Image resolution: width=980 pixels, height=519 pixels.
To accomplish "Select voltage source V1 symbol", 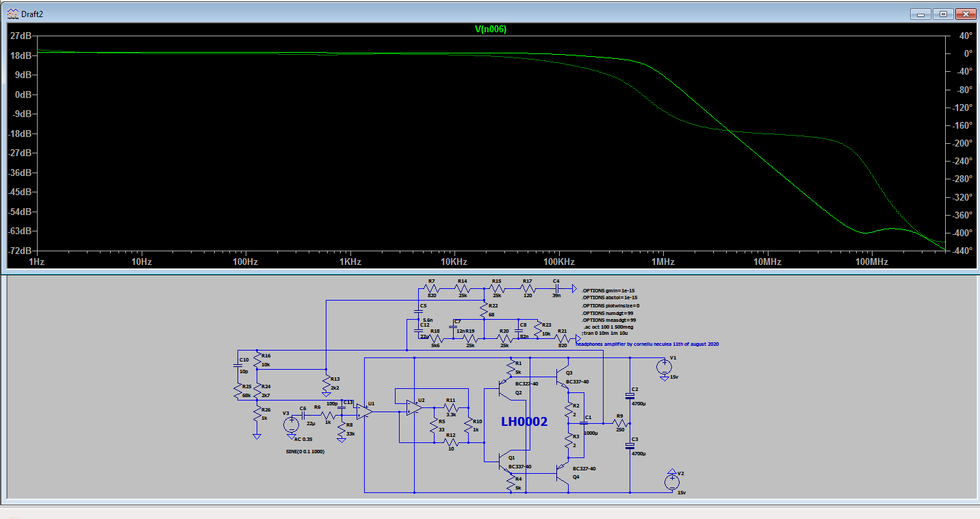I will pyautogui.click(x=663, y=367).
